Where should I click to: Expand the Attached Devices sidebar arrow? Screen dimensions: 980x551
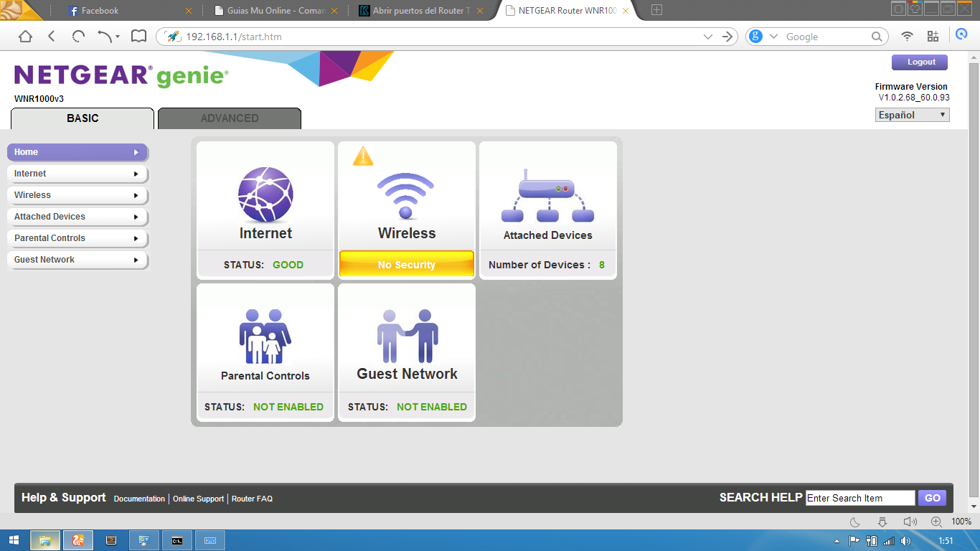136,217
